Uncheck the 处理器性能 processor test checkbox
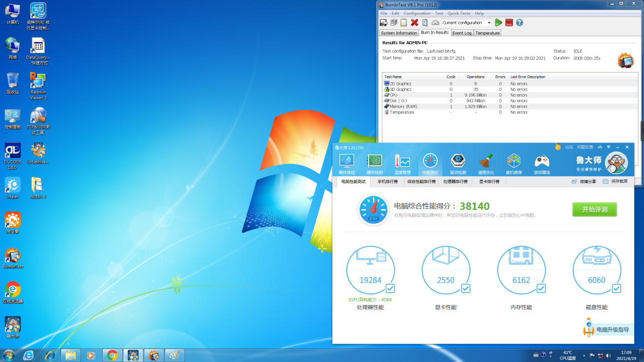 coord(390,288)
